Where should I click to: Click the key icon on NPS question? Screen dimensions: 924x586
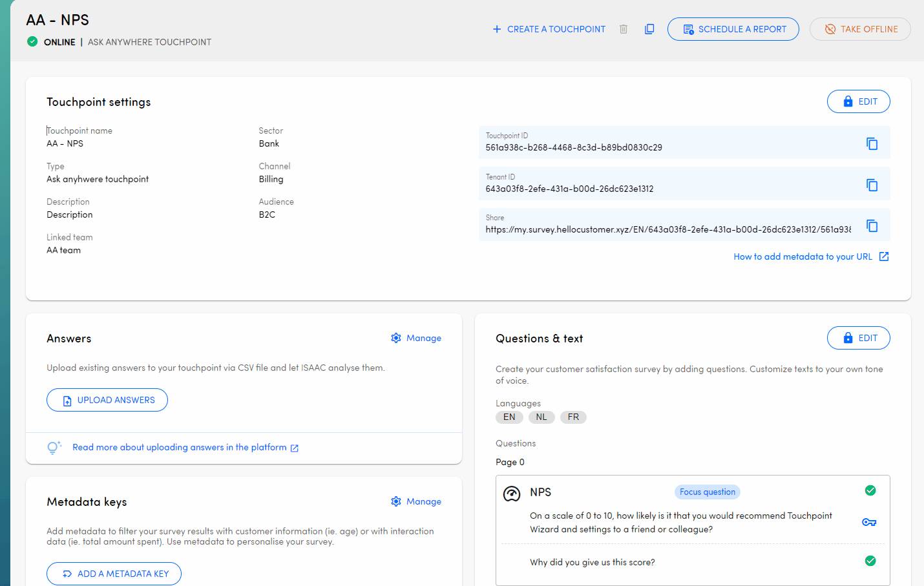pyautogui.click(x=869, y=522)
